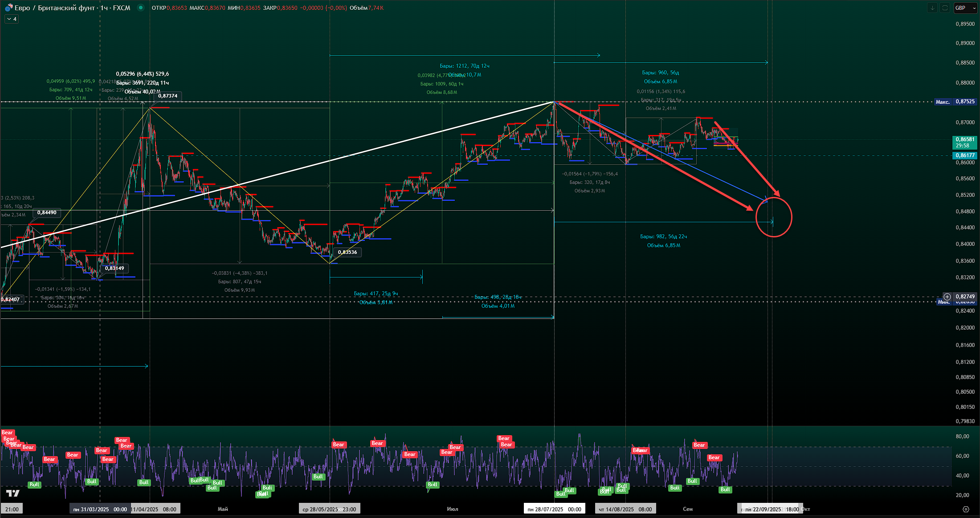
Task: Click the 0,83536 low price callout
Action: [x=347, y=252]
